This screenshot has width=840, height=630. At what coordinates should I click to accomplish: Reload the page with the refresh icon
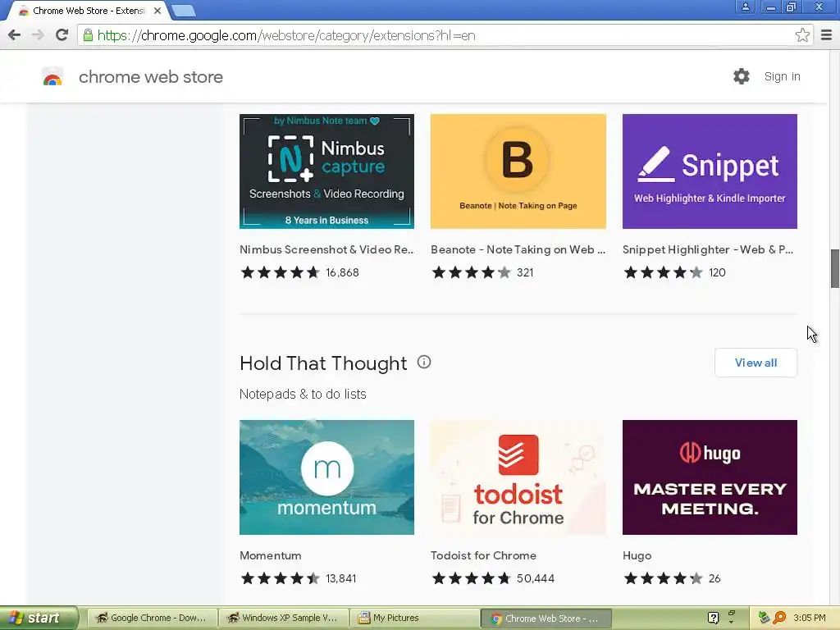pos(62,35)
